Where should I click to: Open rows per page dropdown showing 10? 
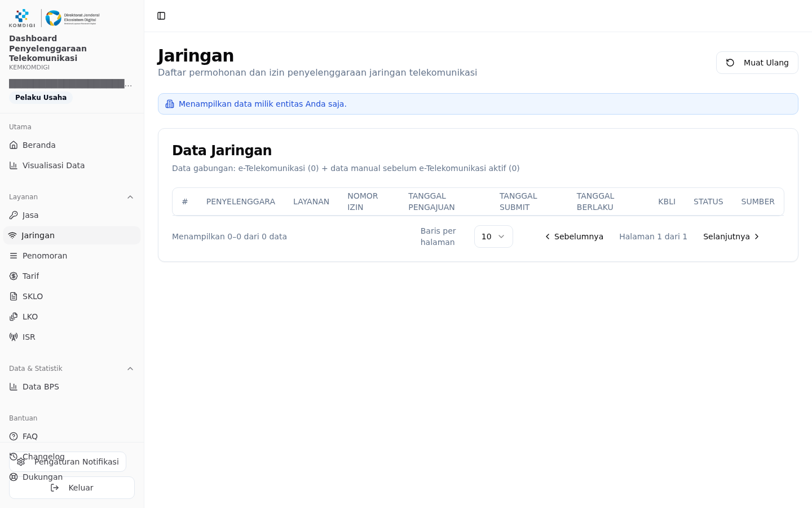point(493,237)
